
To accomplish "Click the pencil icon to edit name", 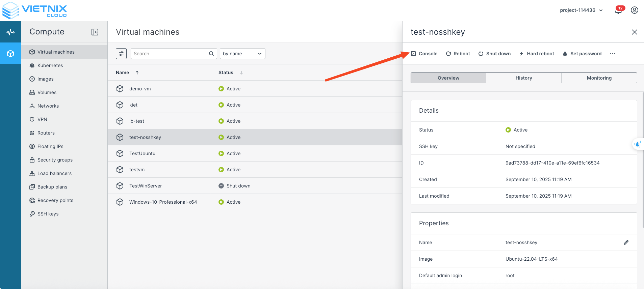I will 626,242.
